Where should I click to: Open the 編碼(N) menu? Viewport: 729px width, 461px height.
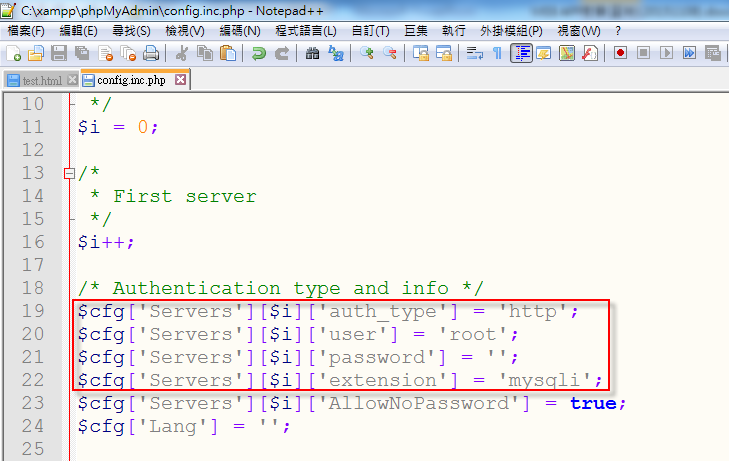240,31
